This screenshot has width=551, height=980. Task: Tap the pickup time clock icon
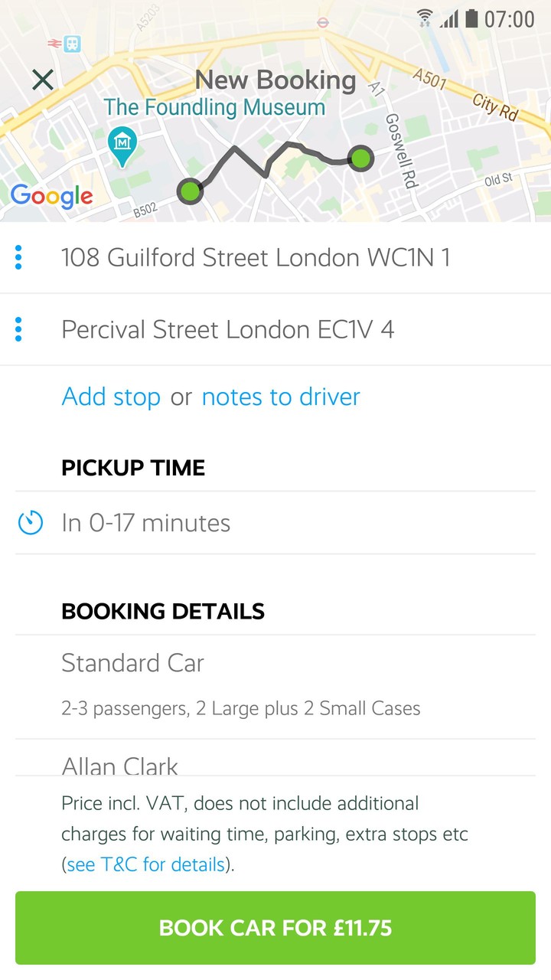click(x=31, y=524)
